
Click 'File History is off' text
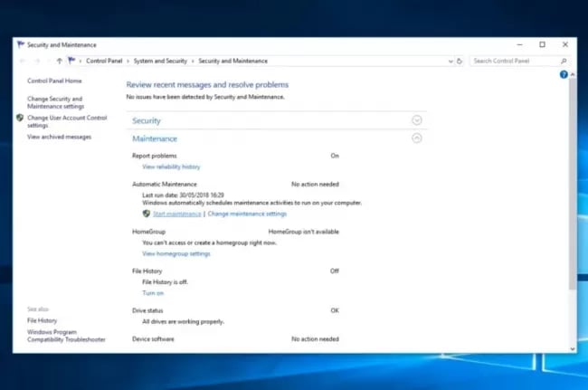[x=165, y=282]
